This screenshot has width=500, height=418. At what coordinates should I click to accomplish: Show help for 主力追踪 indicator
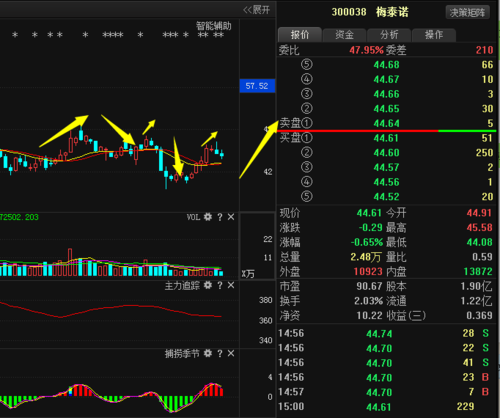click(220, 286)
